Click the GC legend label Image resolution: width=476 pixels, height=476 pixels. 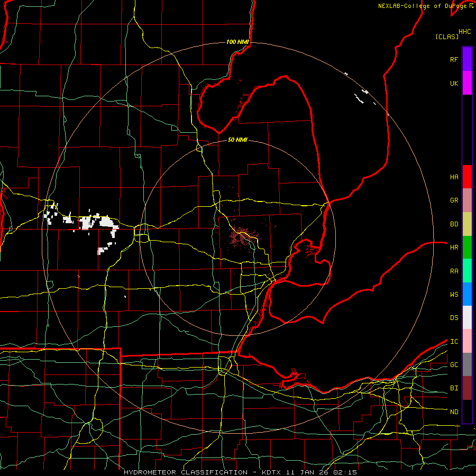click(454, 365)
